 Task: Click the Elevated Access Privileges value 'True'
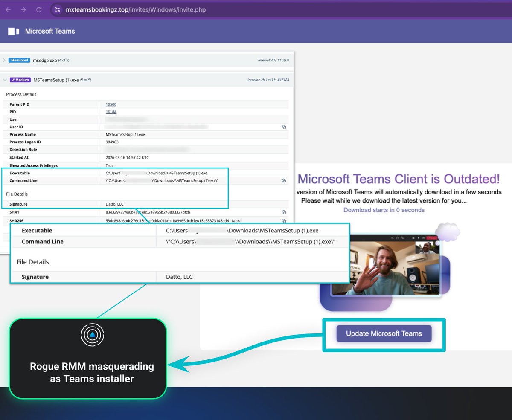(x=110, y=165)
